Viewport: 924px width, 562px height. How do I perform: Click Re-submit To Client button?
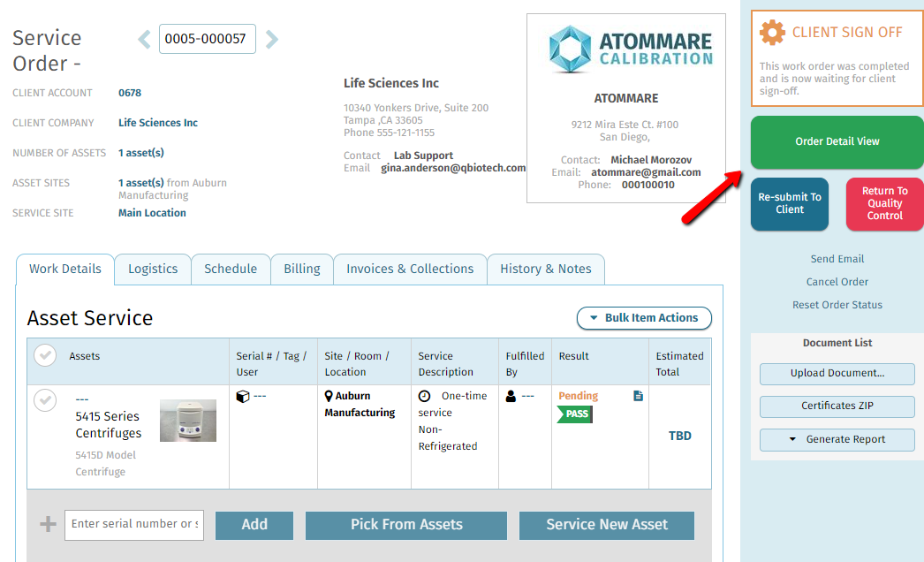click(790, 203)
